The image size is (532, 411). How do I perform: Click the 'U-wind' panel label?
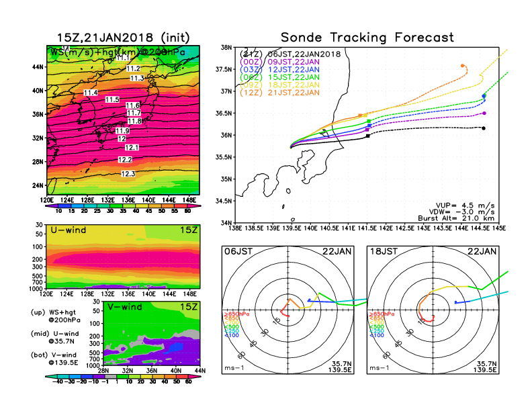[x=69, y=230]
